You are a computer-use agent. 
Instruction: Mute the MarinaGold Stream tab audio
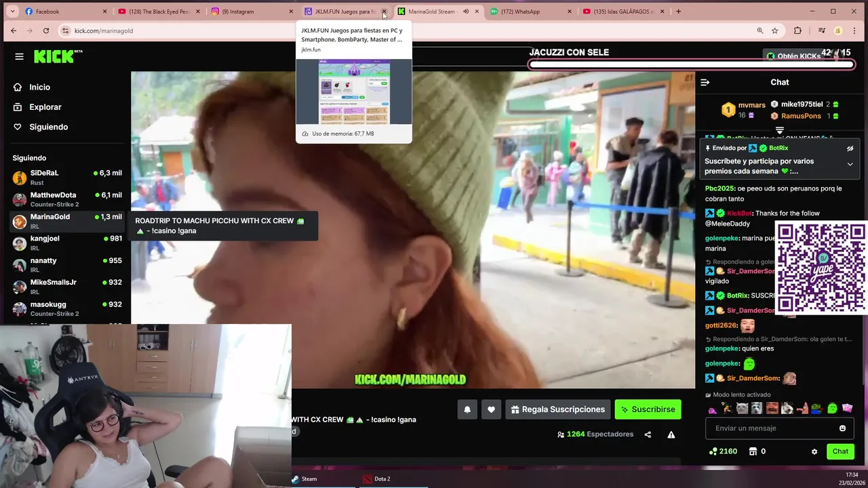[x=466, y=12]
